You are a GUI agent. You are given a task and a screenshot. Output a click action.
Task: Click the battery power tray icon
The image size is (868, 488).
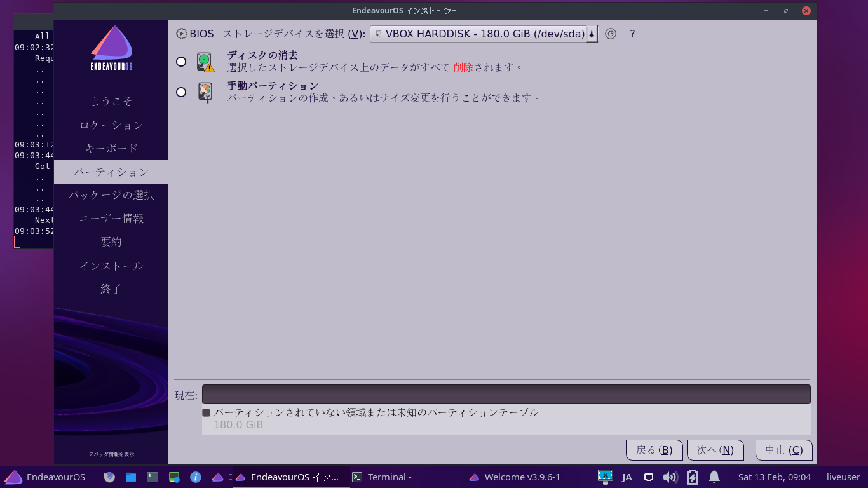pos(693,477)
